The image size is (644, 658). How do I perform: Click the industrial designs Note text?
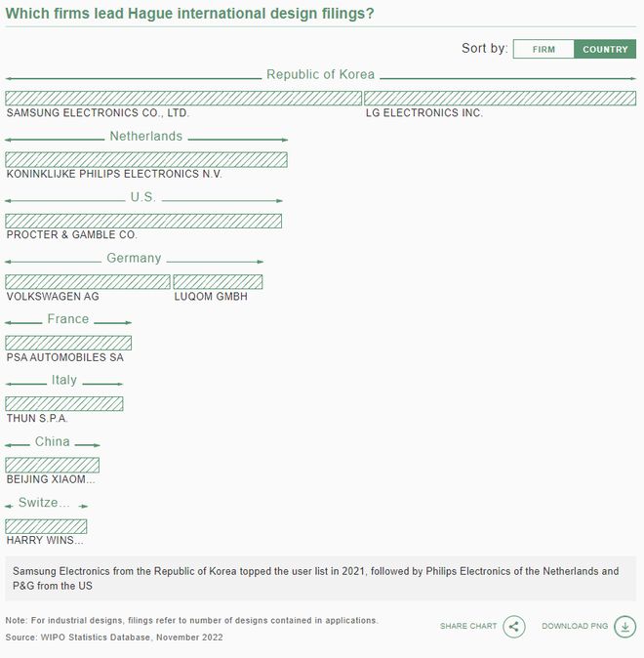(191, 620)
